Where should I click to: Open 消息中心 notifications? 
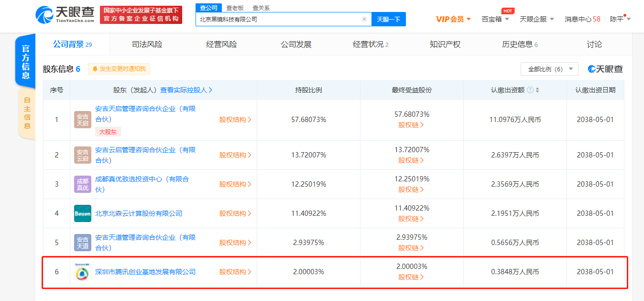pos(582,19)
